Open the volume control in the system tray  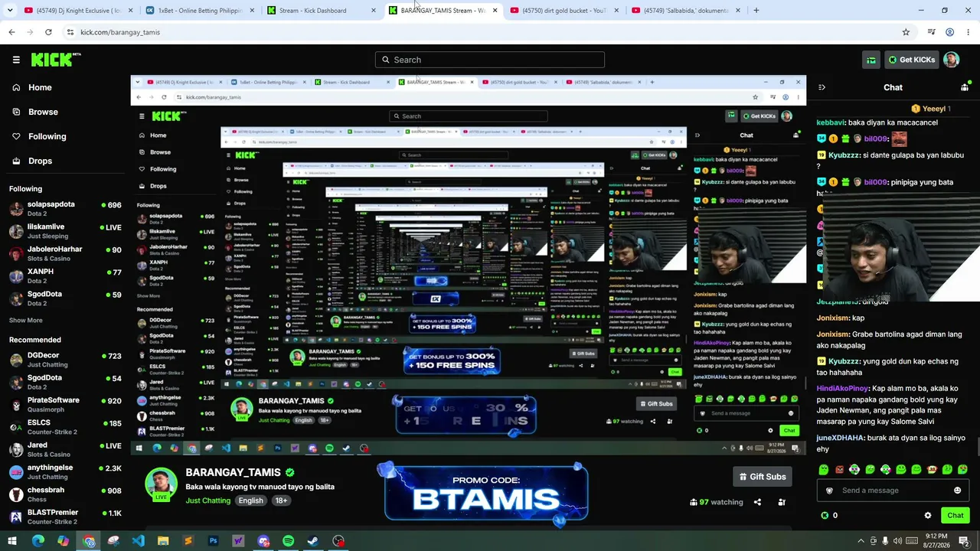point(897,541)
